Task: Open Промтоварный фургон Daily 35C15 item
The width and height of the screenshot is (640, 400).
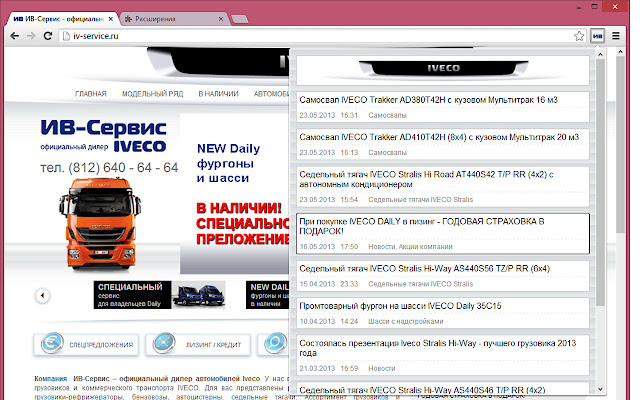Action: pyautogui.click(x=443, y=313)
